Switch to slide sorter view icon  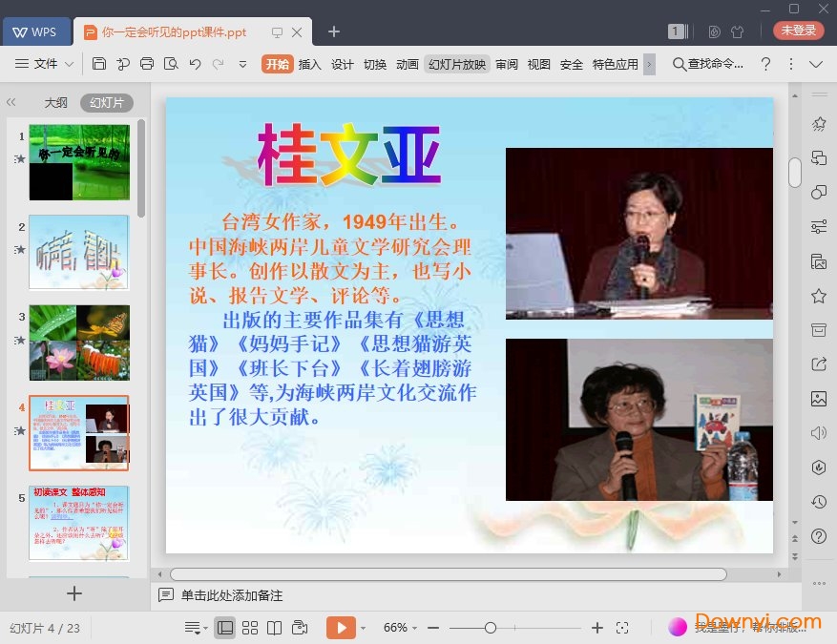tap(250, 628)
